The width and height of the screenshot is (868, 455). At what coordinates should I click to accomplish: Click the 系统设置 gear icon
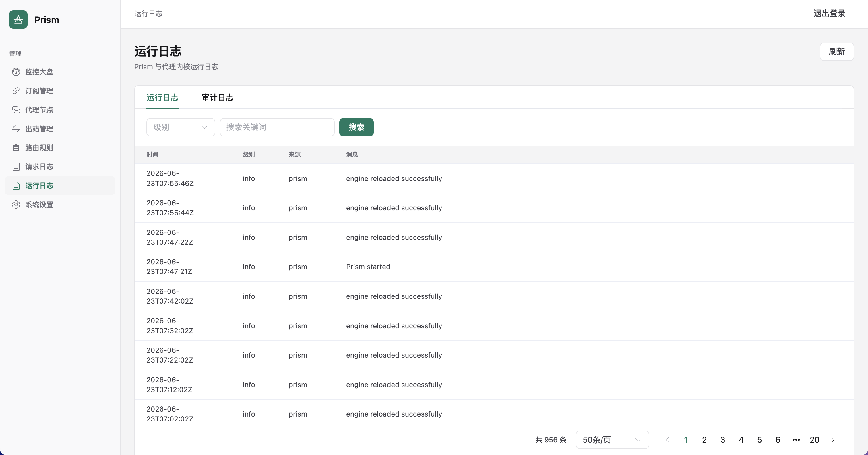pos(16,205)
